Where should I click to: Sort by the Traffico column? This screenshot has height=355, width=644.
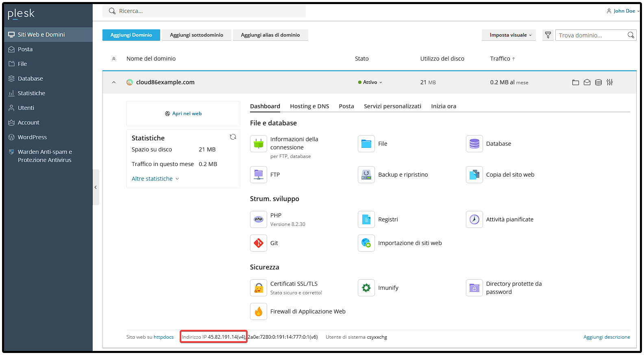click(x=503, y=59)
